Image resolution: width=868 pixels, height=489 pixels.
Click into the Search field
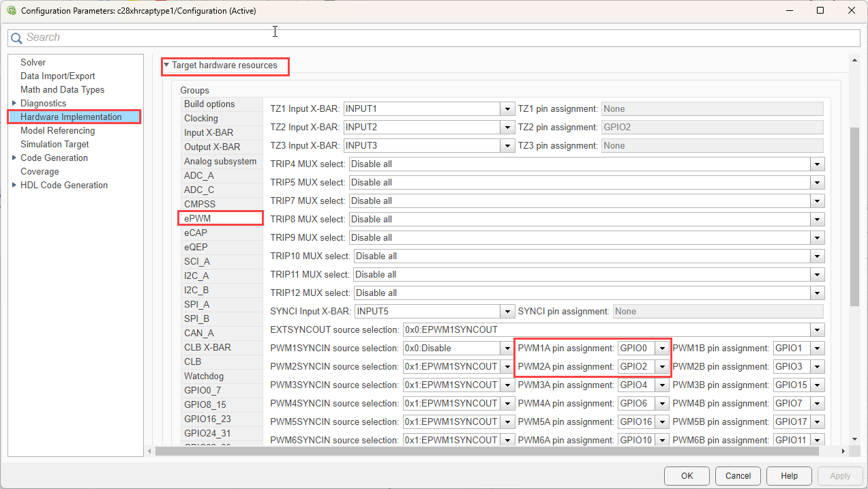point(436,38)
